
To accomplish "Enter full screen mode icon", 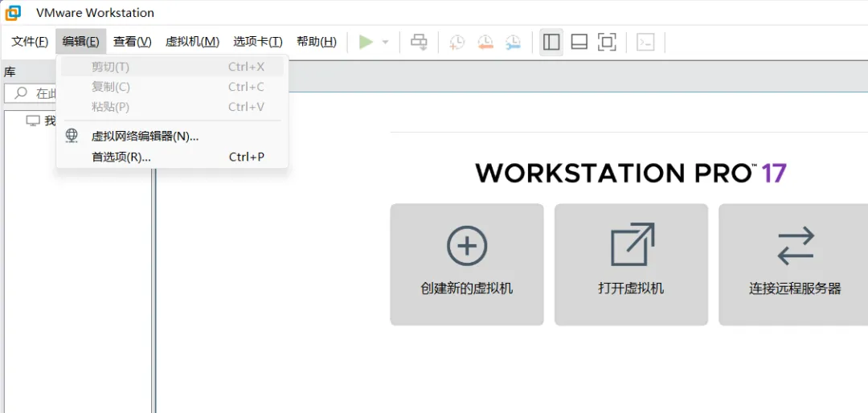I will (x=608, y=42).
